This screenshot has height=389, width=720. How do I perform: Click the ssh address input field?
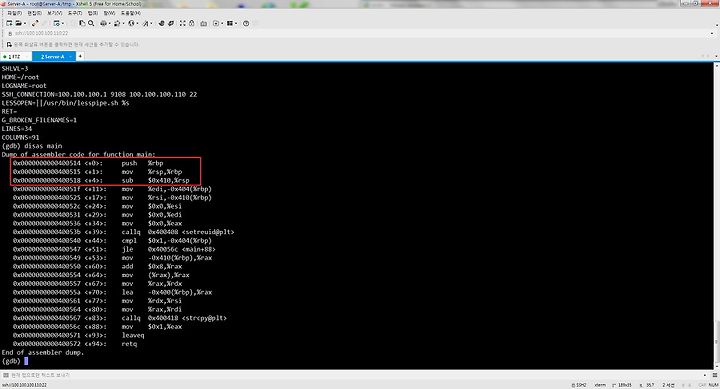click(360, 34)
